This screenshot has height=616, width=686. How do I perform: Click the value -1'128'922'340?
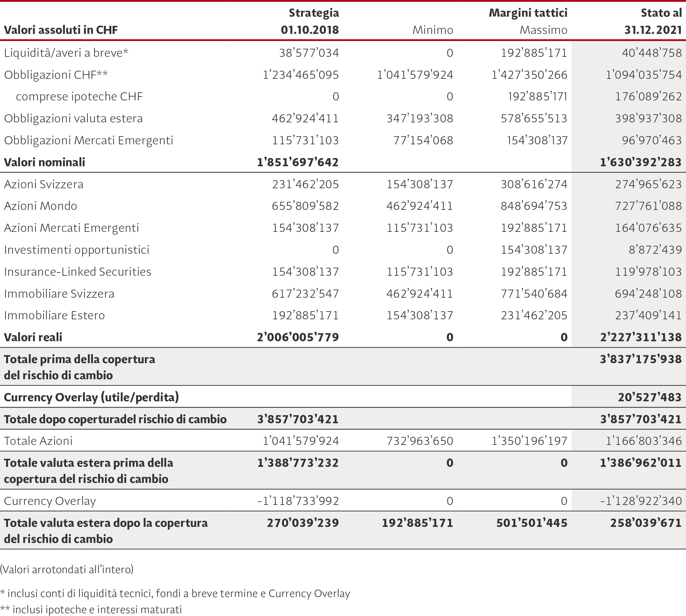(641, 501)
